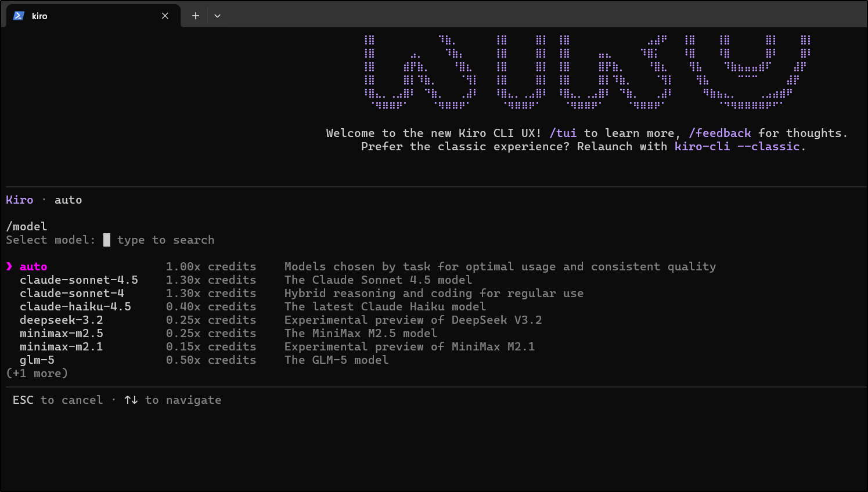Screen dimensions: 868x492
Task: Click the kiro-cli --classic command text
Action: pos(737,147)
